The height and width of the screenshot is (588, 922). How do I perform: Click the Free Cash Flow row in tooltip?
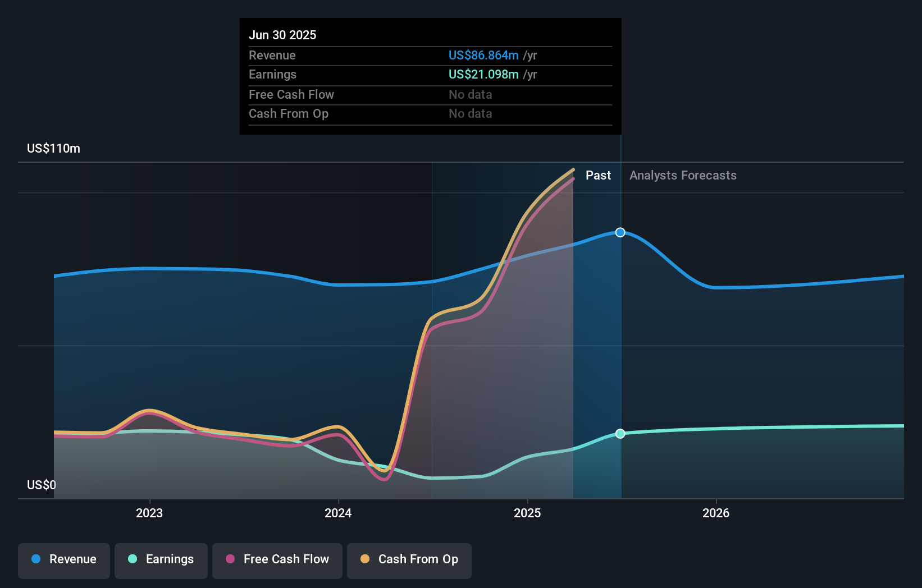coord(430,95)
